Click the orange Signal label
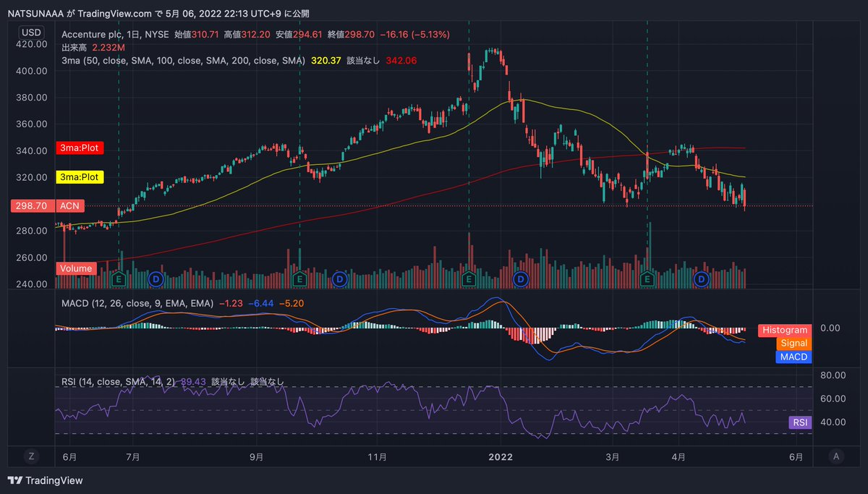The width and height of the screenshot is (868, 494). pos(793,344)
